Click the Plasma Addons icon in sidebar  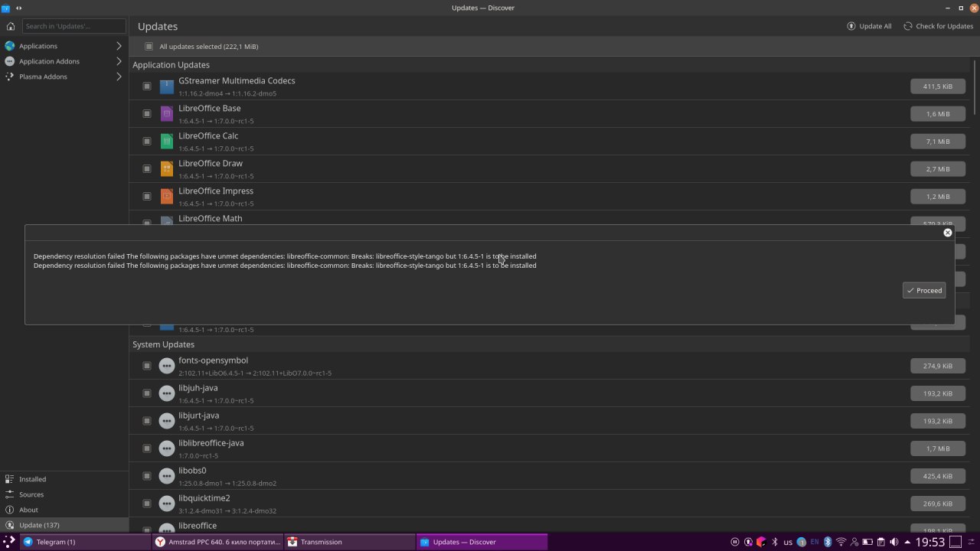tap(10, 77)
